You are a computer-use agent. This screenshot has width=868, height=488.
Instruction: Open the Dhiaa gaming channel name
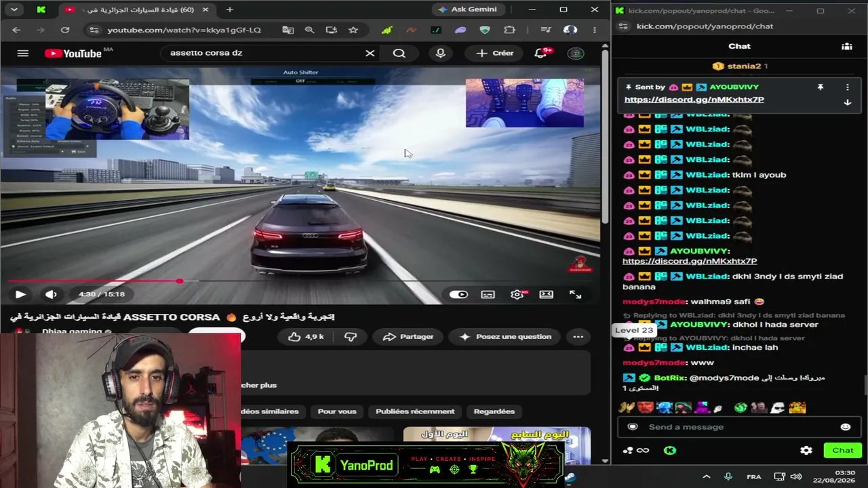pos(72,331)
